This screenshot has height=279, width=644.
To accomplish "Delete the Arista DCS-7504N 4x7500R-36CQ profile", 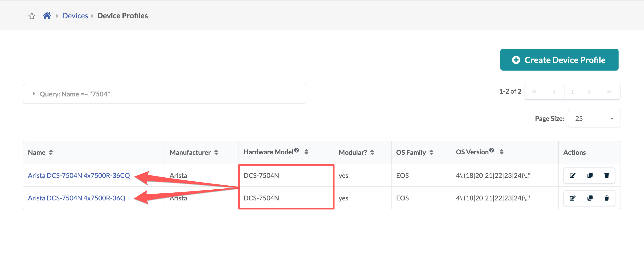I will point(607,175).
